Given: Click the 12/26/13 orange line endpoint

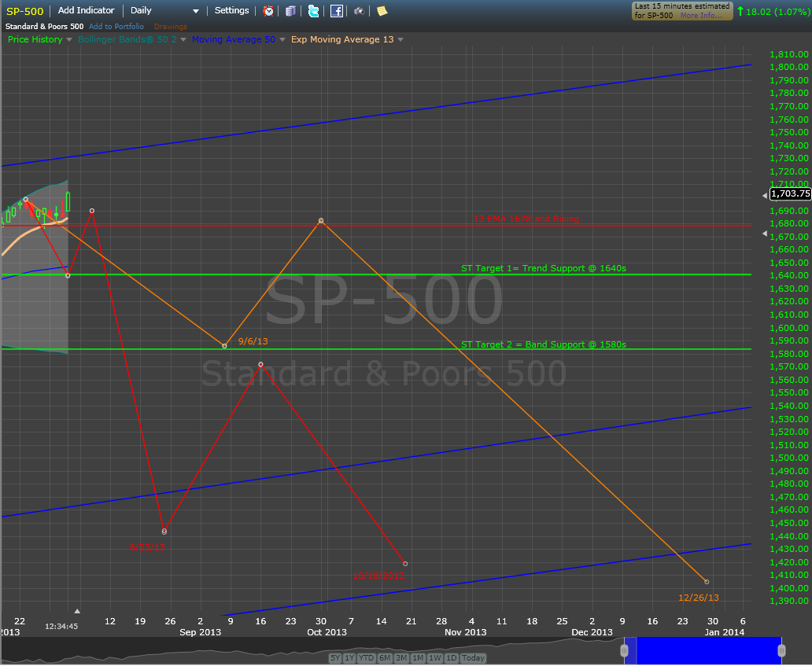Looking at the screenshot, I should (707, 582).
